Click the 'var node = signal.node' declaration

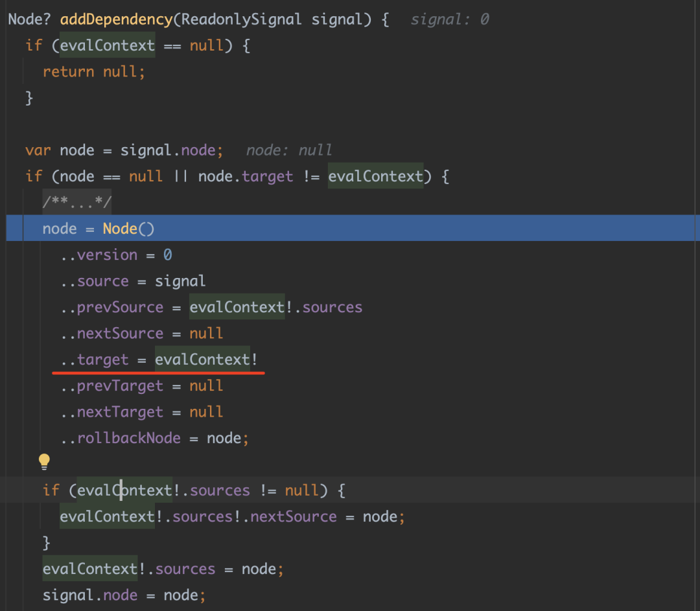pos(124,150)
